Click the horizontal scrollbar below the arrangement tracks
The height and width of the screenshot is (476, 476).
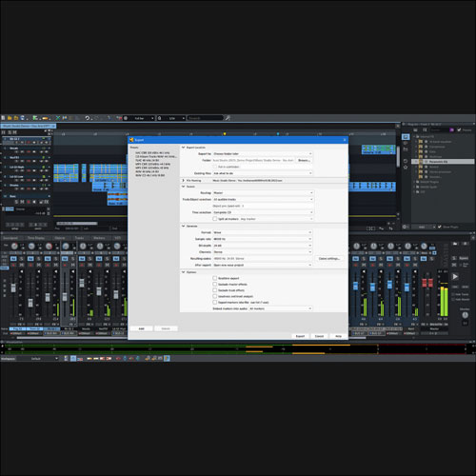[x=77, y=224]
